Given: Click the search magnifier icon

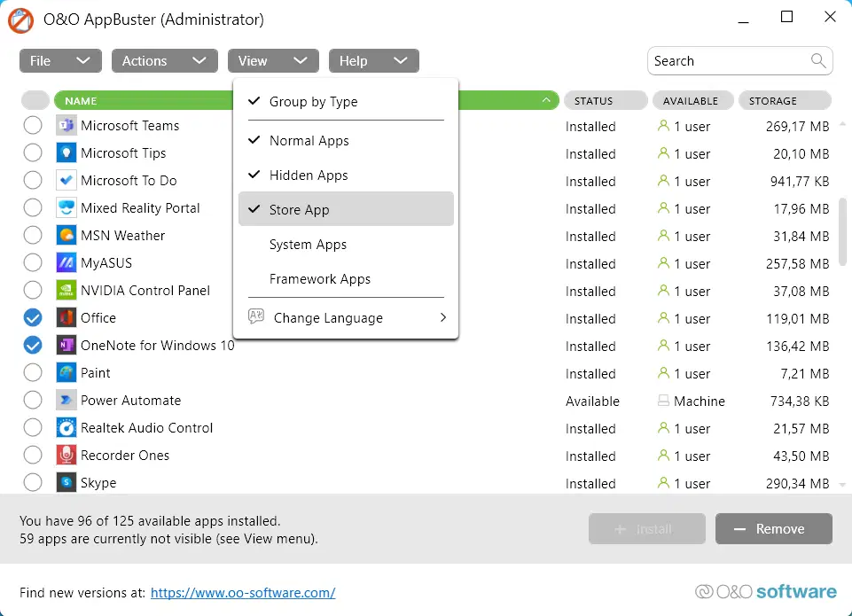Looking at the screenshot, I should point(818,61).
